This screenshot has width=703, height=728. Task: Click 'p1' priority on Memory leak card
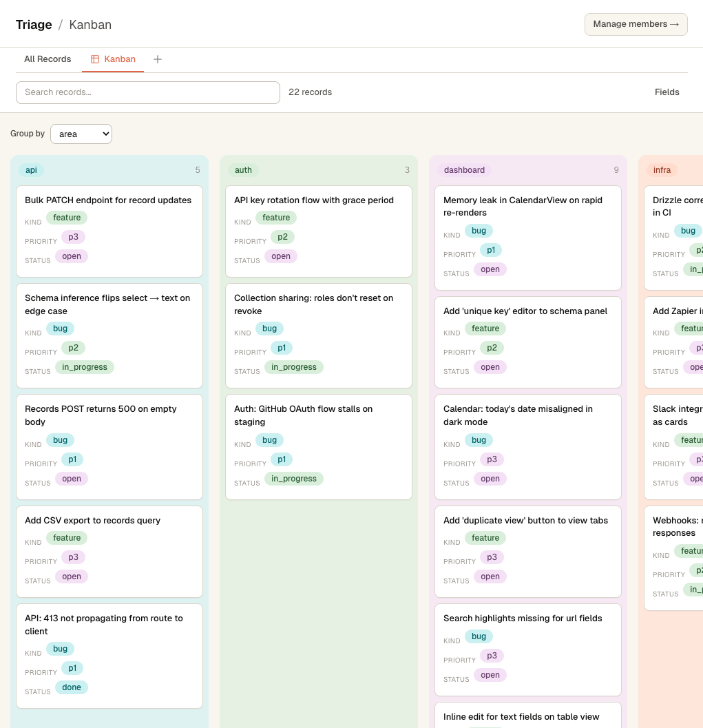(x=491, y=250)
